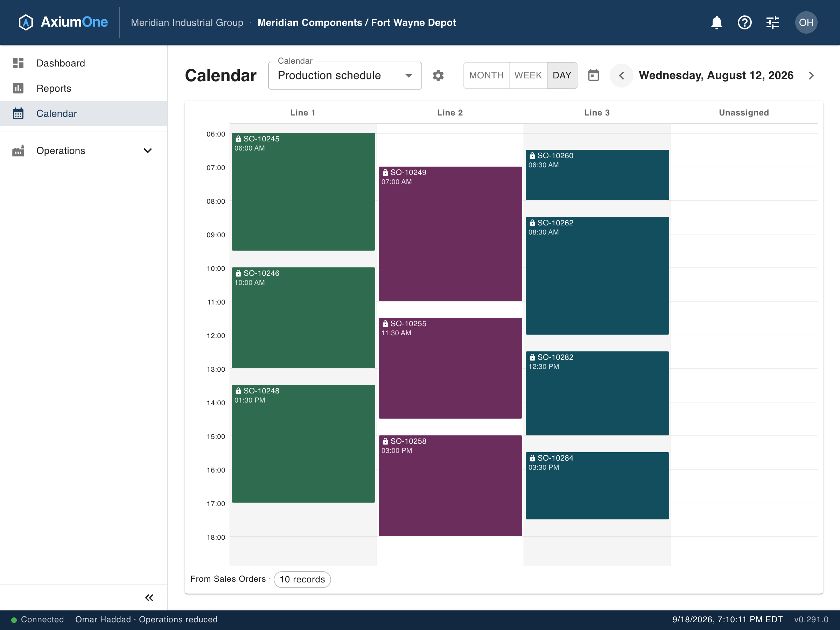Switch to WEEK view
This screenshot has height=630, width=840.
[528, 76]
